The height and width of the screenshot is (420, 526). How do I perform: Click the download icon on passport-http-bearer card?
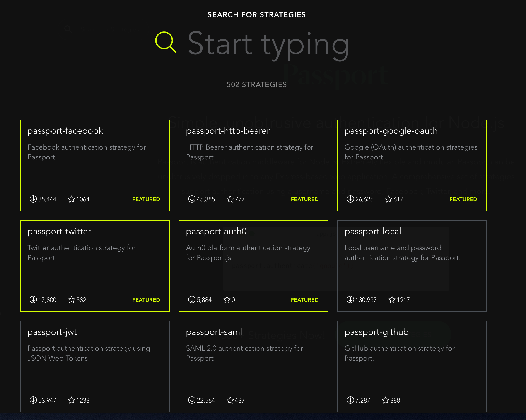click(x=192, y=199)
